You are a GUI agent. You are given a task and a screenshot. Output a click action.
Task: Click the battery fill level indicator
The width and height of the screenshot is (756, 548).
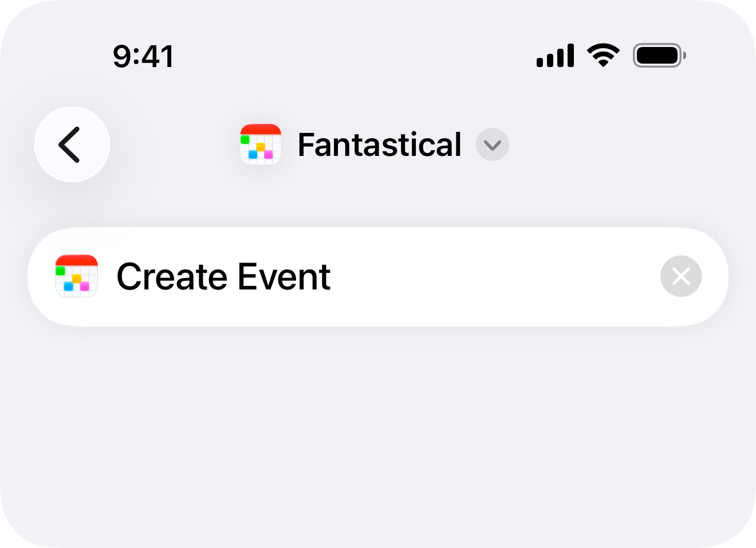(x=656, y=55)
